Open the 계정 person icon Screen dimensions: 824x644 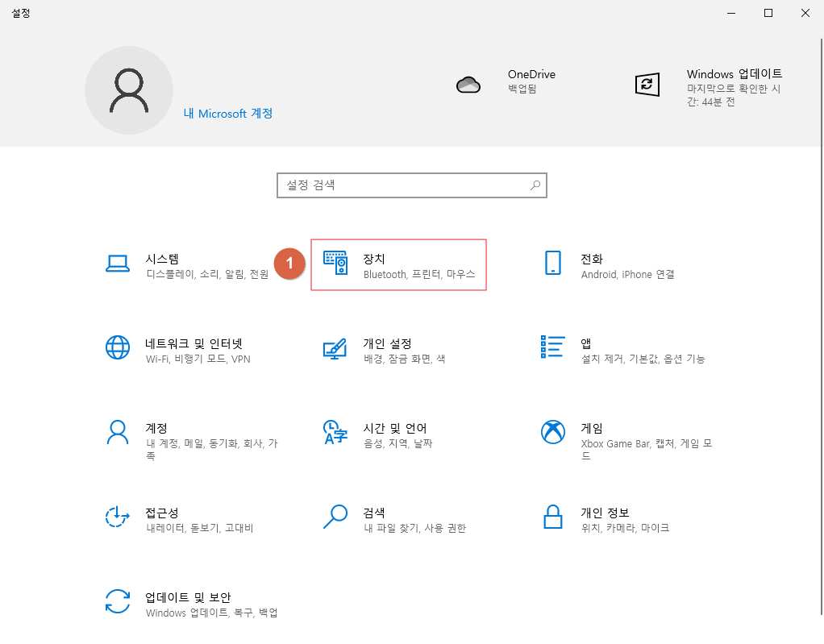[x=118, y=432]
